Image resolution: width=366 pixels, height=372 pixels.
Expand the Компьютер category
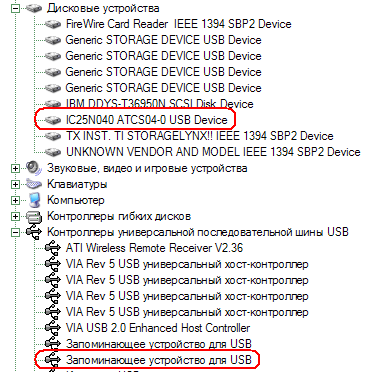(15, 200)
